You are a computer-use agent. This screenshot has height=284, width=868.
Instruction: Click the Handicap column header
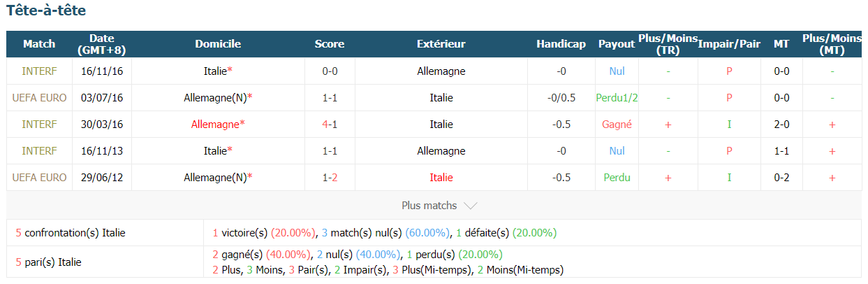561,44
